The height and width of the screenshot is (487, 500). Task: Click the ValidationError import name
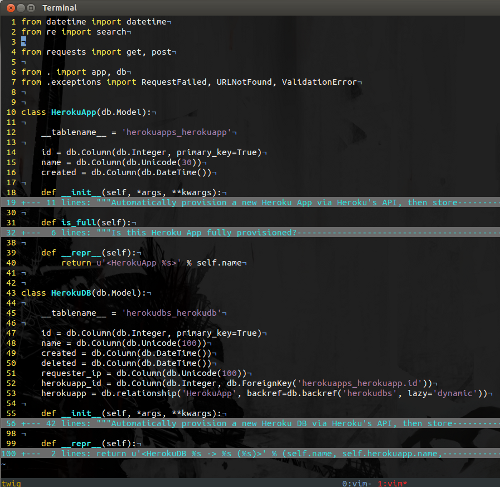[x=319, y=82]
